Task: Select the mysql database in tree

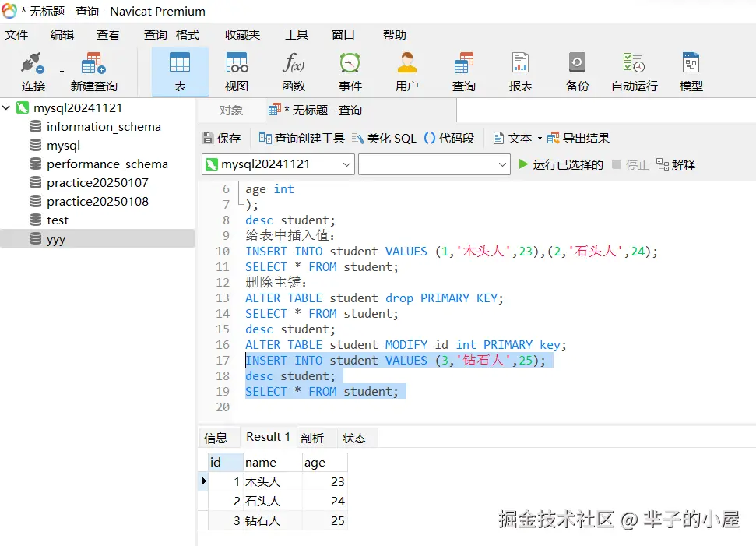Action: 63,145
